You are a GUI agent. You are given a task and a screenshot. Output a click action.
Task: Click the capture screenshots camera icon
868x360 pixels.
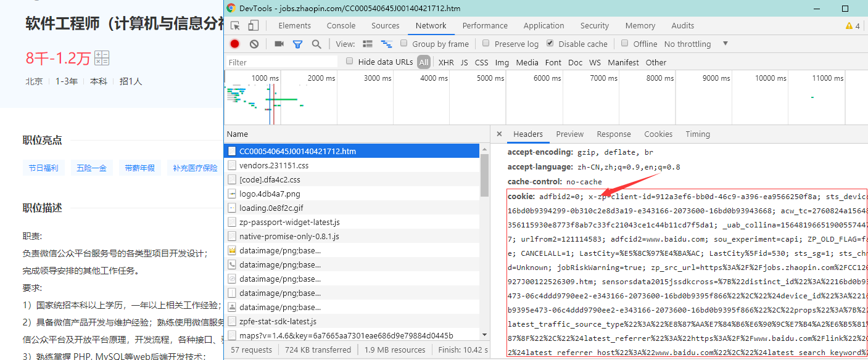(279, 44)
